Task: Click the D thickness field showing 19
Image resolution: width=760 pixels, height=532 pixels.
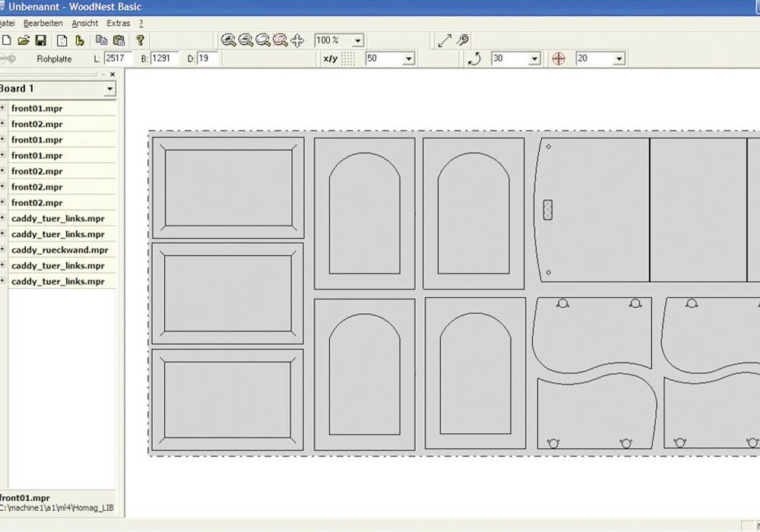Action: [x=209, y=59]
